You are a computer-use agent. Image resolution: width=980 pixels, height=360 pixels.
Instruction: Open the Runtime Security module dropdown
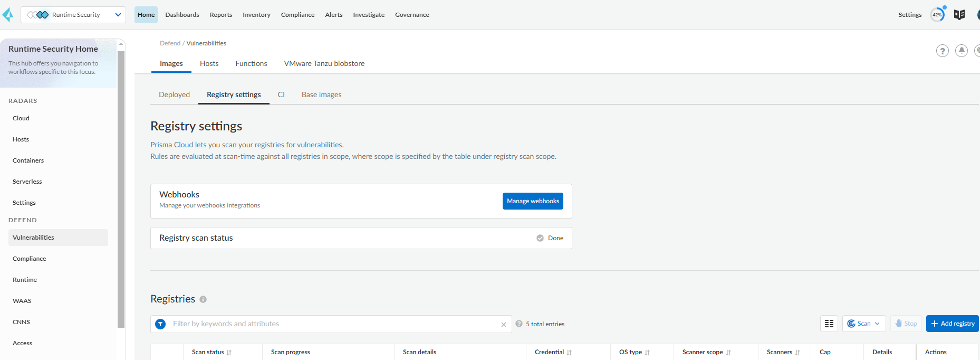pos(73,15)
